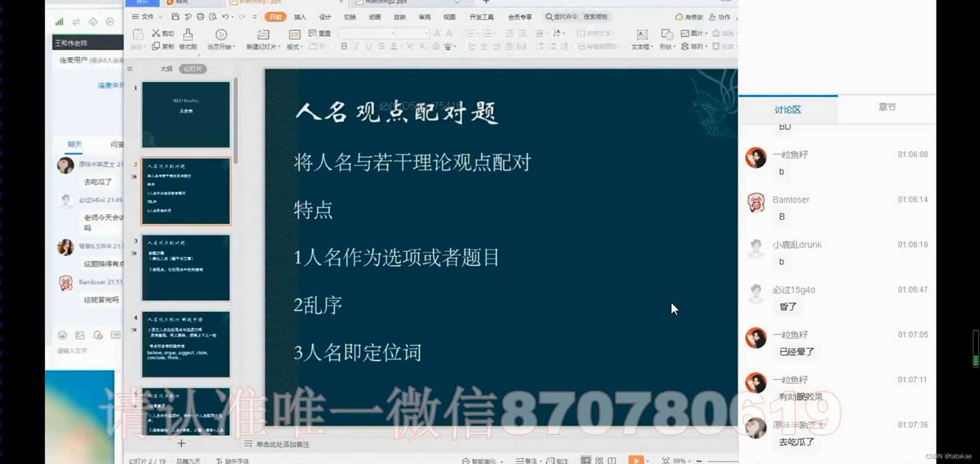Open the Chat (聊天) tab in left panel

pyautogui.click(x=75, y=144)
